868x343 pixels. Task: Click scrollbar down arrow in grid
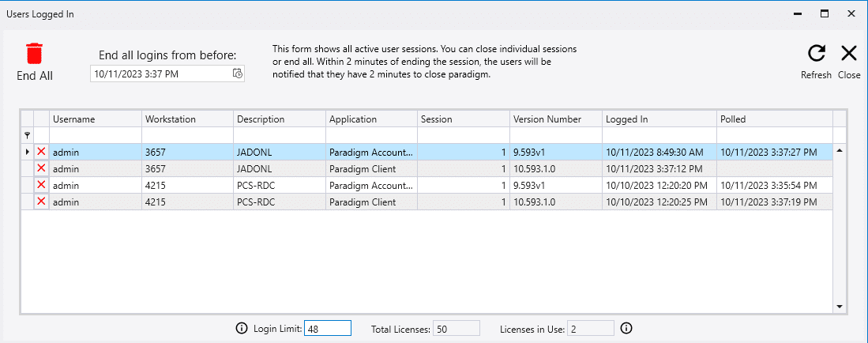[x=840, y=307]
